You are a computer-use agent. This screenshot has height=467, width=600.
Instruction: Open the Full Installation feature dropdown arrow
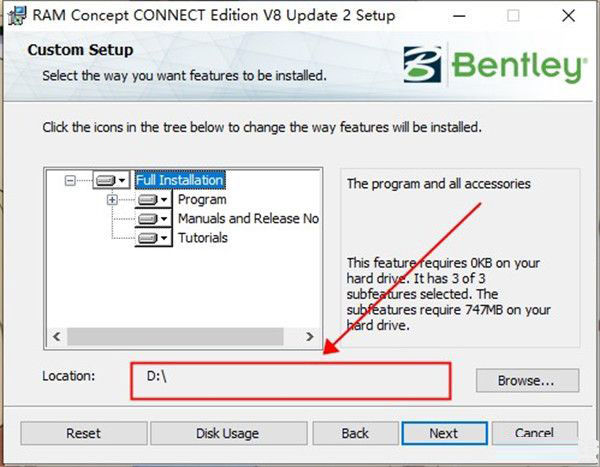[x=122, y=180]
